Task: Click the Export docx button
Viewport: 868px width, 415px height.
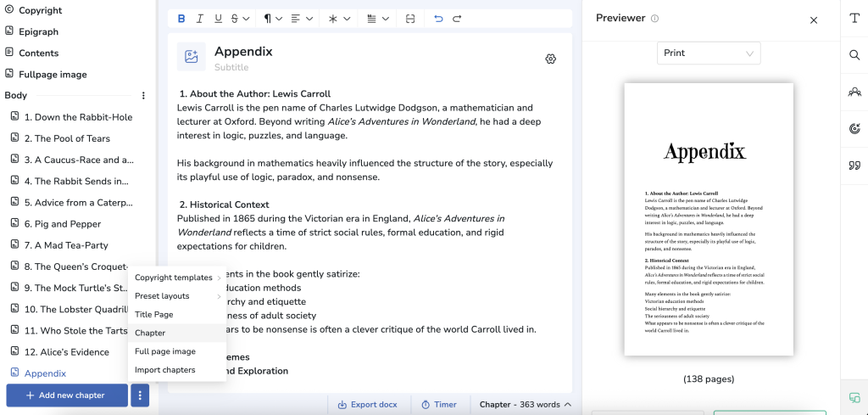Action: click(368, 405)
